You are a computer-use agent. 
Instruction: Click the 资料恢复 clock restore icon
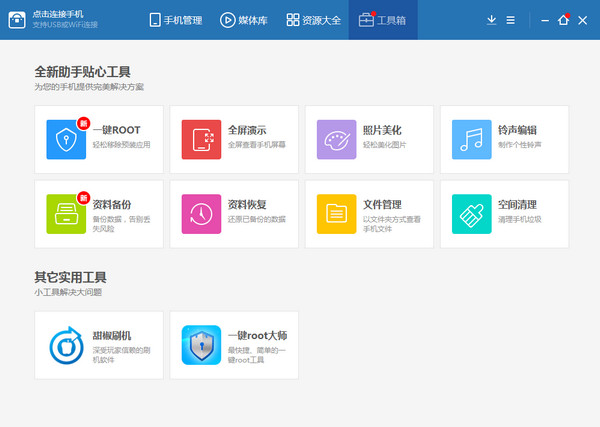tap(201, 213)
